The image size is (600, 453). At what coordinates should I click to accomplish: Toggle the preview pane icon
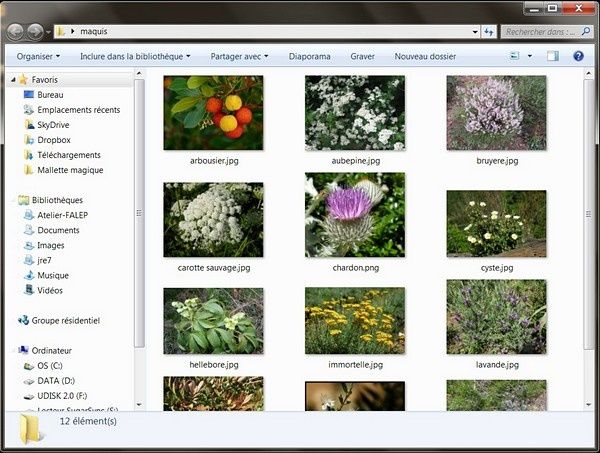coord(553,56)
